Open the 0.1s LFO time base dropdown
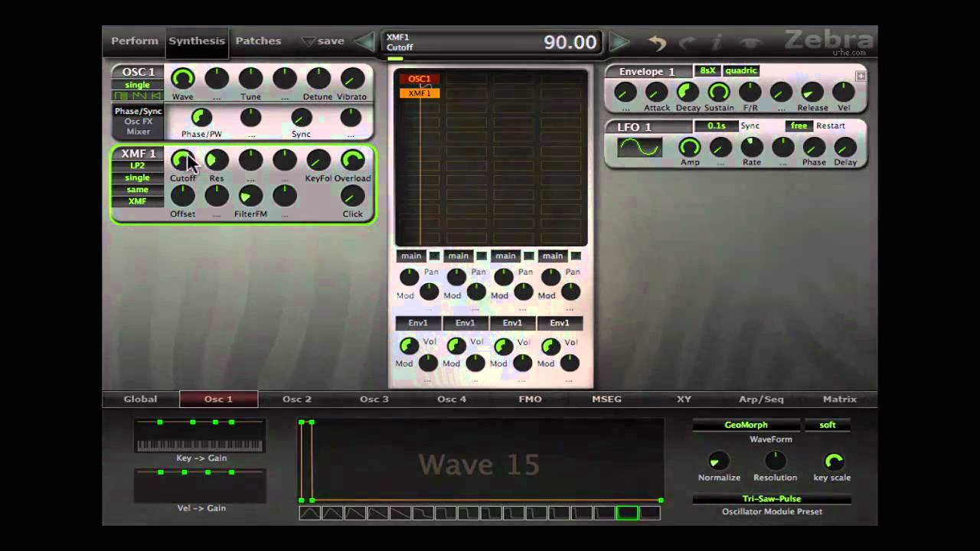Image resolution: width=980 pixels, height=551 pixels. tap(717, 126)
